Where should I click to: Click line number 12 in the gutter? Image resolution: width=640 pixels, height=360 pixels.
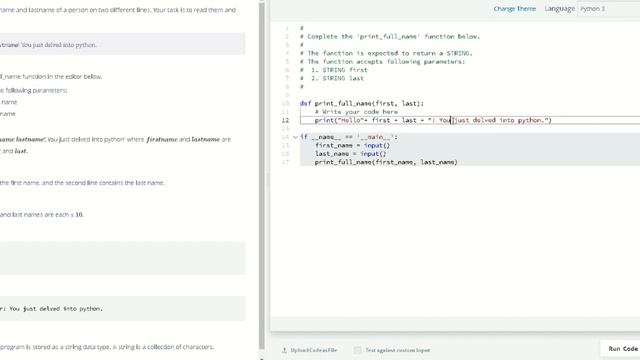[285, 120]
